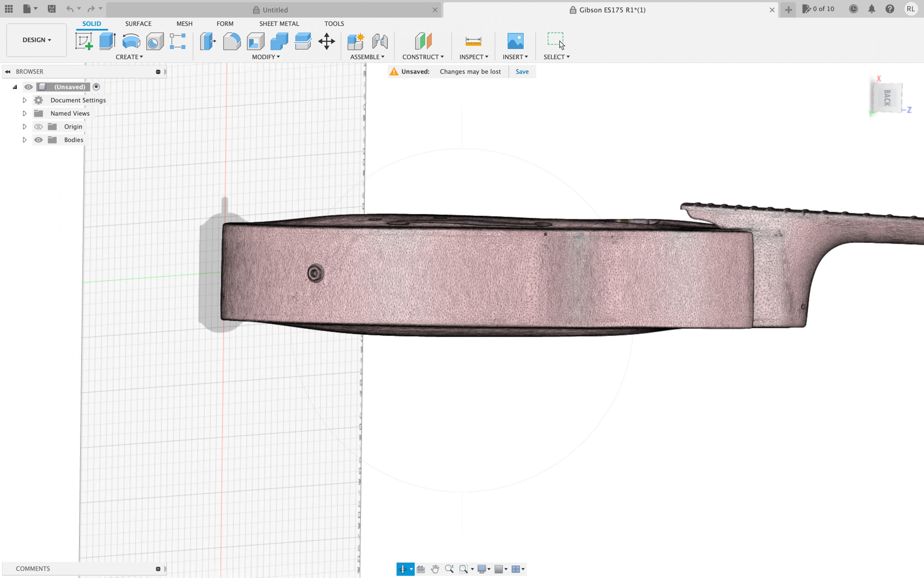
Task: Expand the Document Settings node
Action: 24,100
